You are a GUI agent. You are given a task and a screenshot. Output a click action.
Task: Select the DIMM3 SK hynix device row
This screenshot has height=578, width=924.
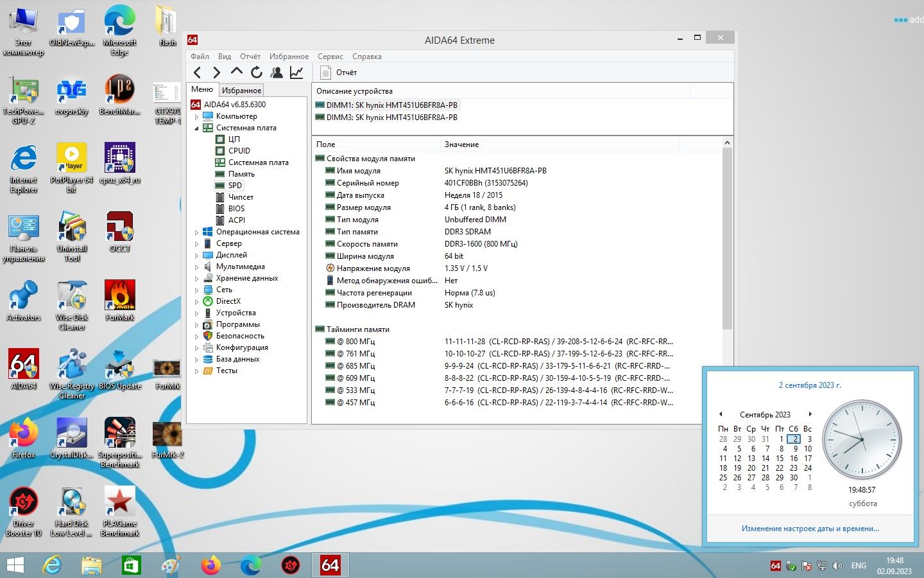click(x=387, y=118)
